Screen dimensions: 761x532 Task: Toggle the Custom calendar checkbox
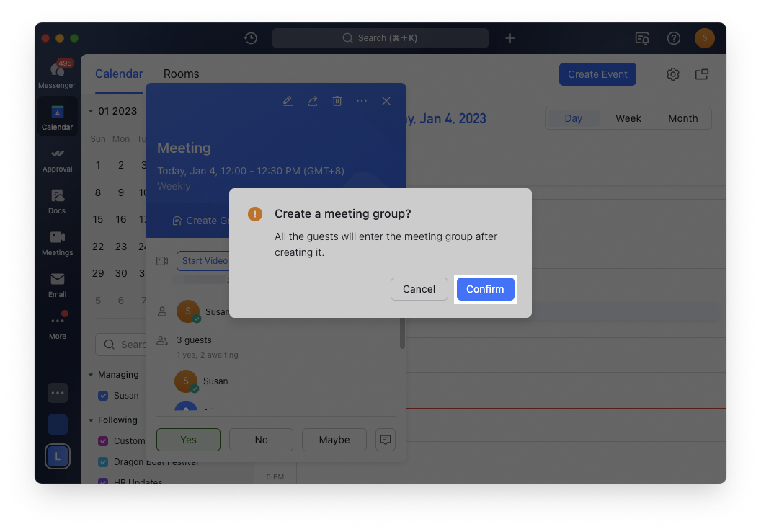pos(103,441)
